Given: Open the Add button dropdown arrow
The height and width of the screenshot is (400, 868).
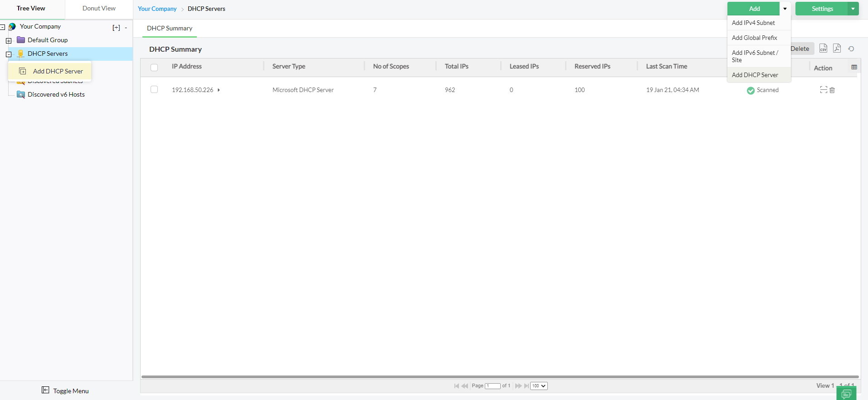Looking at the screenshot, I should pos(785,9).
